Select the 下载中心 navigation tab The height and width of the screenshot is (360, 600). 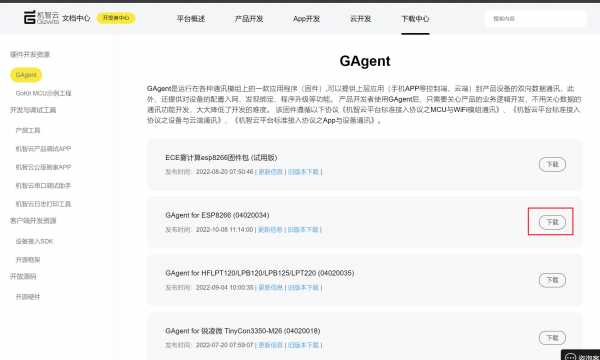tap(415, 18)
